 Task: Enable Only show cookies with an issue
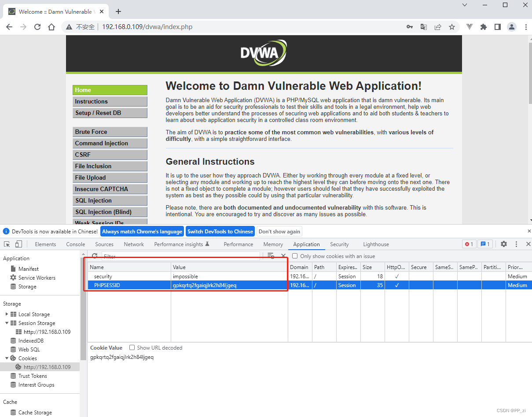(295, 256)
